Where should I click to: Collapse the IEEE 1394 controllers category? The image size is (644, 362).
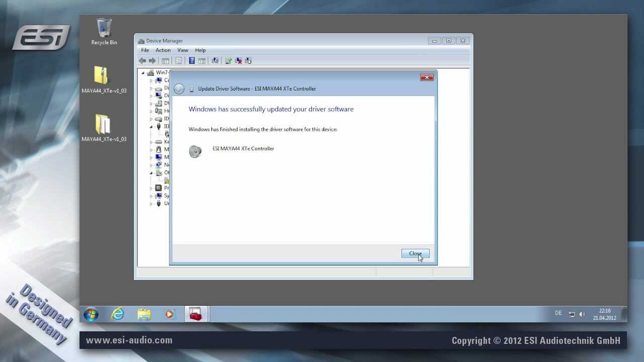pyautogui.click(x=151, y=127)
